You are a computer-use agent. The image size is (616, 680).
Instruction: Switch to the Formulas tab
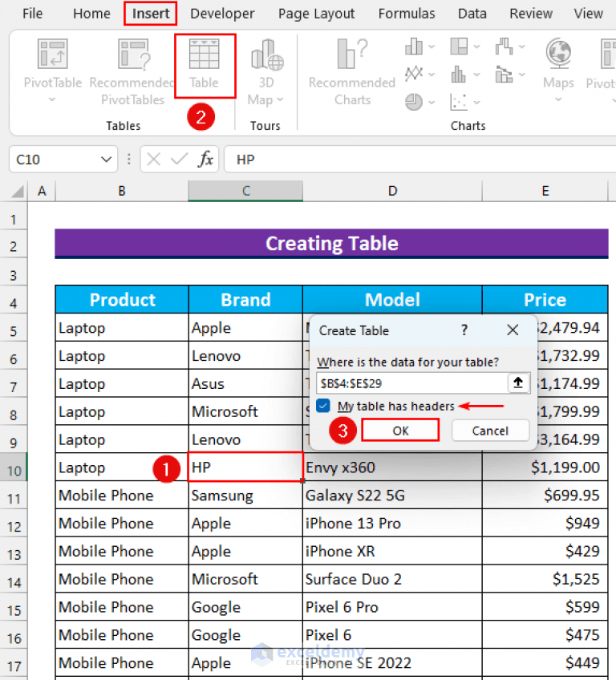point(407,14)
